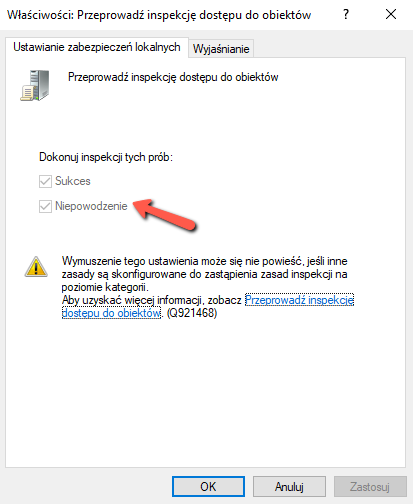This screenshot has width=413, height=504.
Task: Click the policy name heading beside the icon
Action: pos(173,77)
